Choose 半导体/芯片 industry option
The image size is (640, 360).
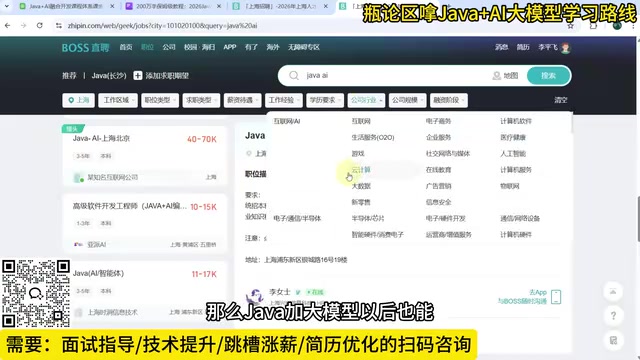click(x=368, y=218)
